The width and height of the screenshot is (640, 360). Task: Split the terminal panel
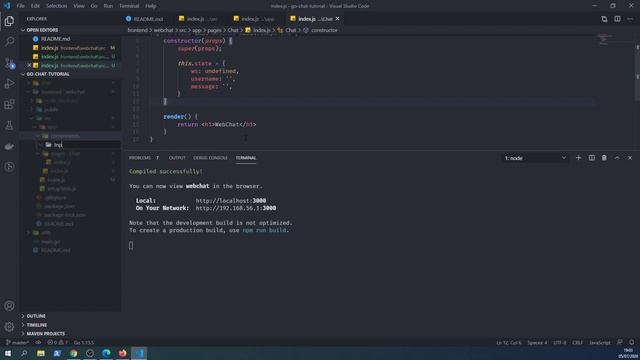click(591, 158)
